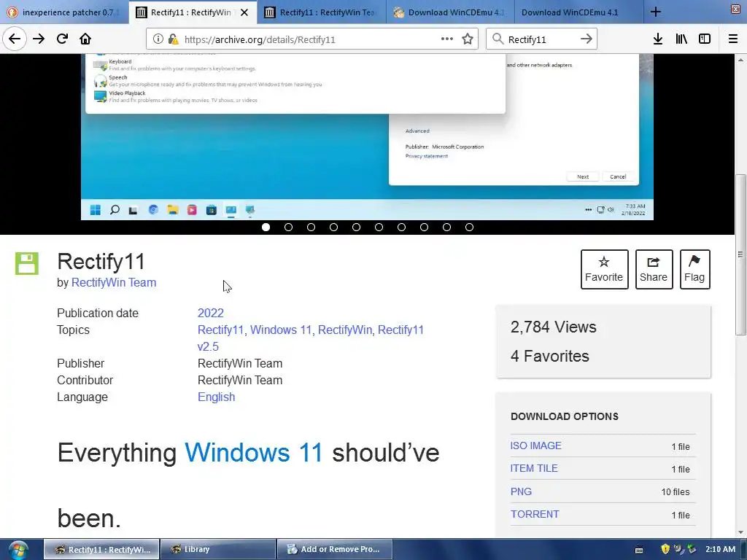Viewport: 747px width, 560px height.
Task: Open the RectifyWin topic link
Action: (x=345, y=330)
